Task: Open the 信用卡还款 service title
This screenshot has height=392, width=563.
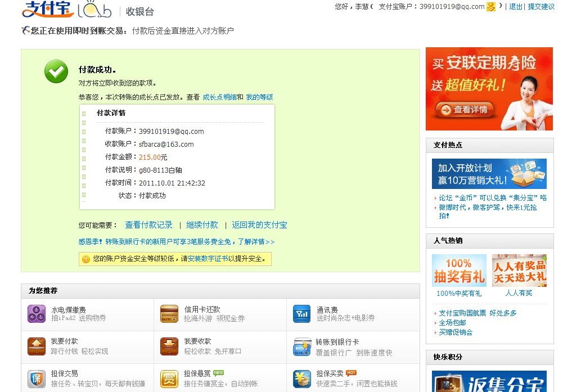Action: [202, 309]
